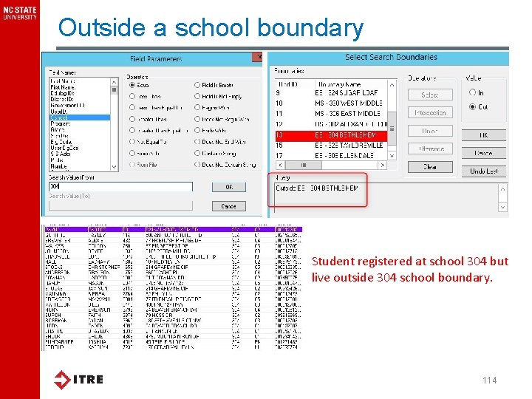Image resolution: width=532 pixels, height=399 pixels.
Task: Click the down arrow of boundaries list scrollbar
Action: tap(392, 156)
